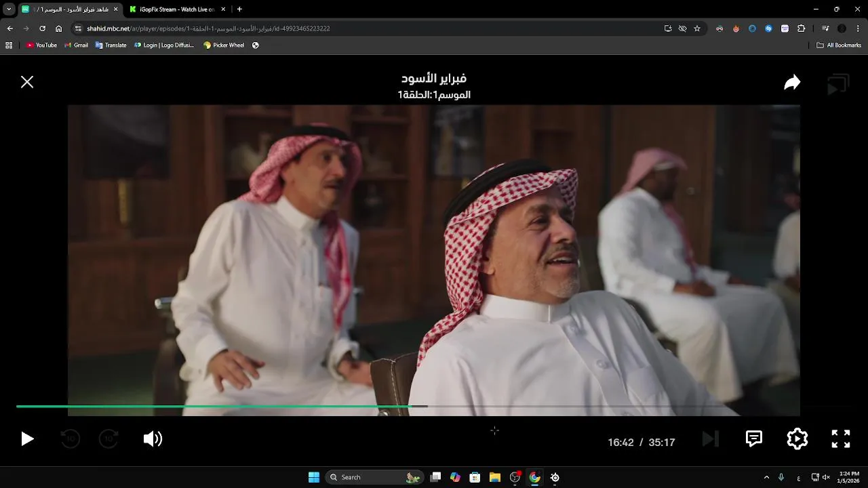Click the الموسم1:الحلقة1 subtitle text
This screenshot has height=488, width=868.
(434, 95)
